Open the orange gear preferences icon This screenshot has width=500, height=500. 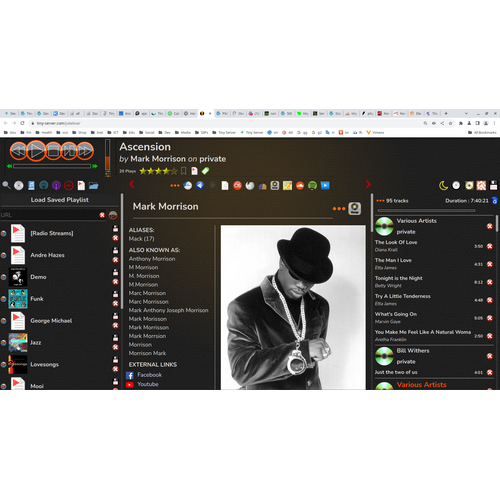(x=481, y=185)
